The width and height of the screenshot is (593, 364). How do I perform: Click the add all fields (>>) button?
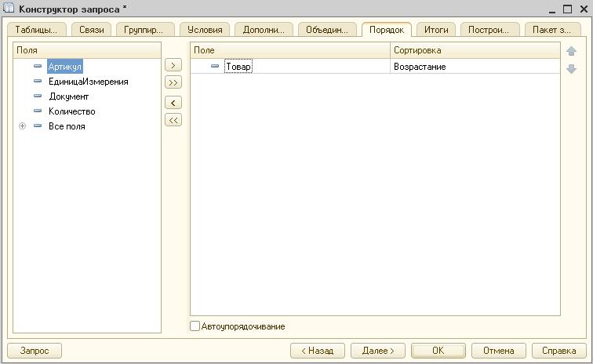tap(173, 82)
